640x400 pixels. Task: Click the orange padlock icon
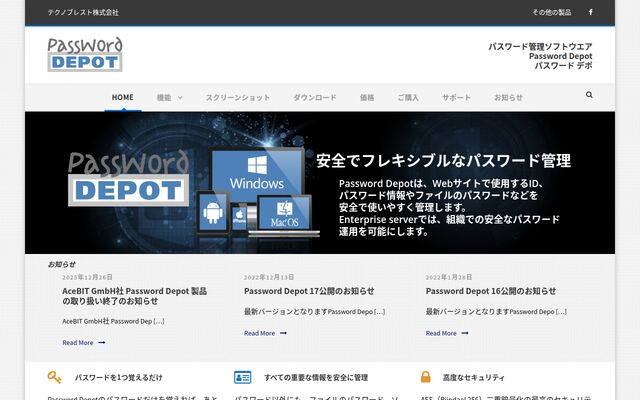(x=425, y=377)
